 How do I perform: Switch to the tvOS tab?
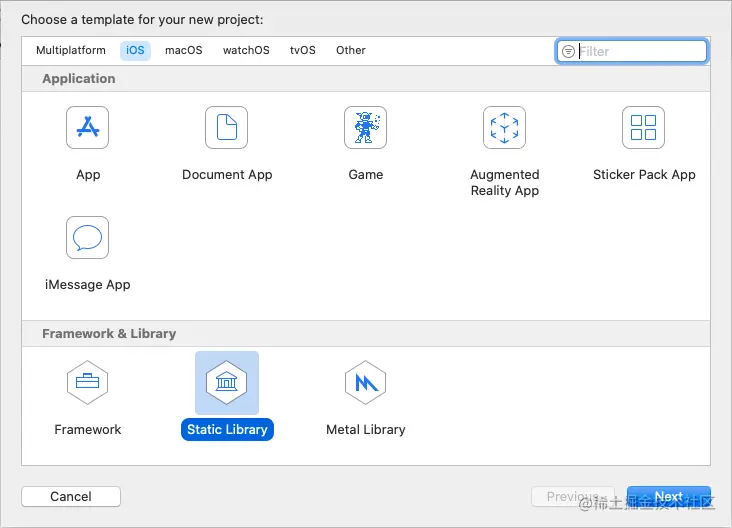pyautogui.click(x=303, y=50)
